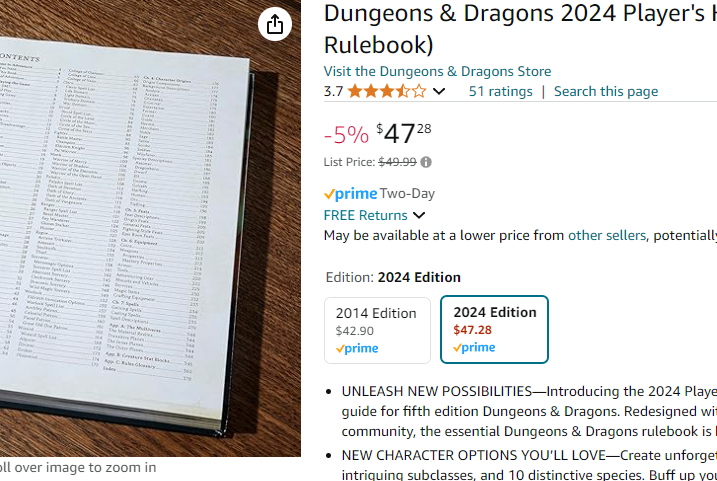Click the star rating icons
The image size is (717, 481).
387,91
